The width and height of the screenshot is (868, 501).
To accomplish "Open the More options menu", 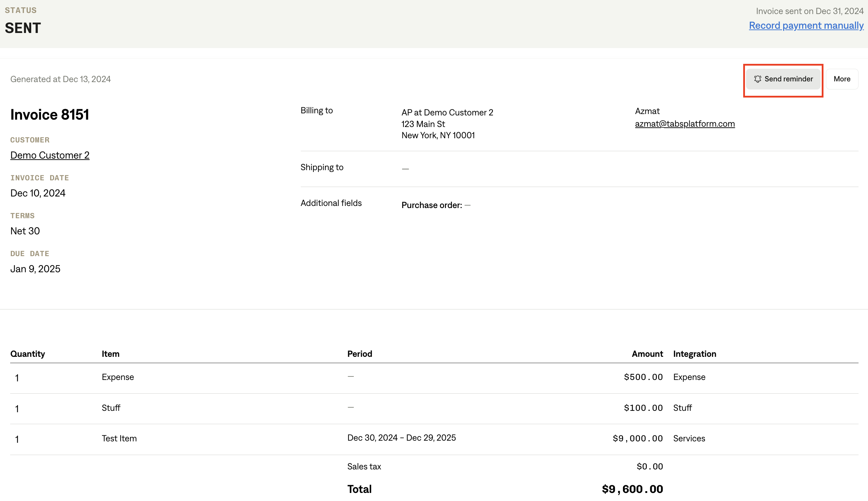I will click(842, 79).
